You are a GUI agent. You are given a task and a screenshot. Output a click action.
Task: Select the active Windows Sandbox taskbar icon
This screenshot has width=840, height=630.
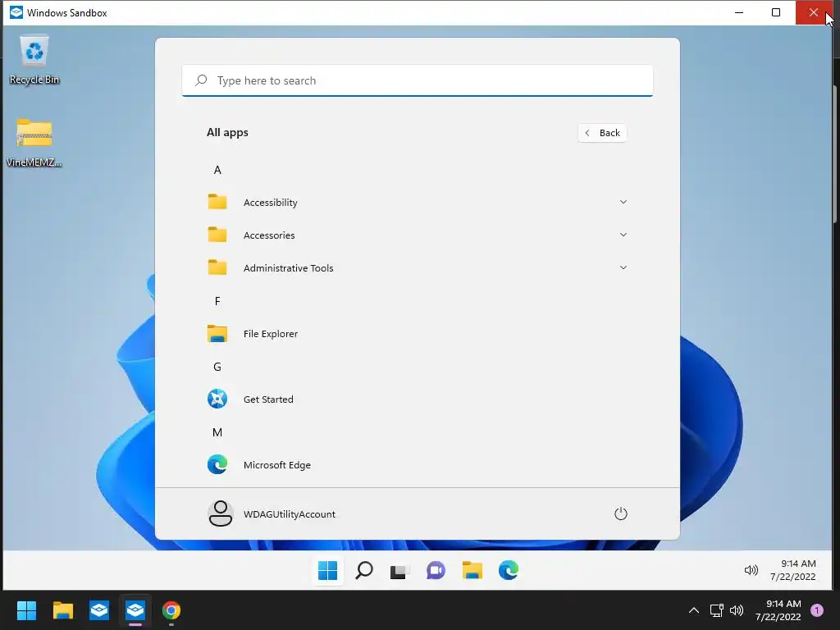[x=135, y=609]
